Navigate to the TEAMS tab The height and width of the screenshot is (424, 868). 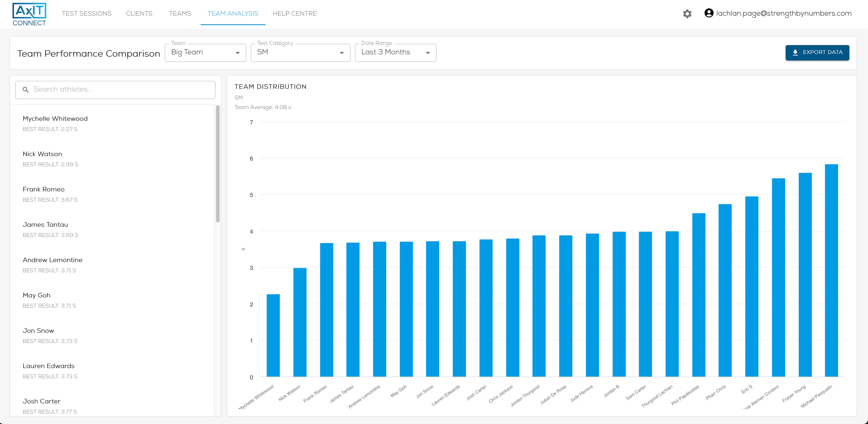tap(180, 14)
